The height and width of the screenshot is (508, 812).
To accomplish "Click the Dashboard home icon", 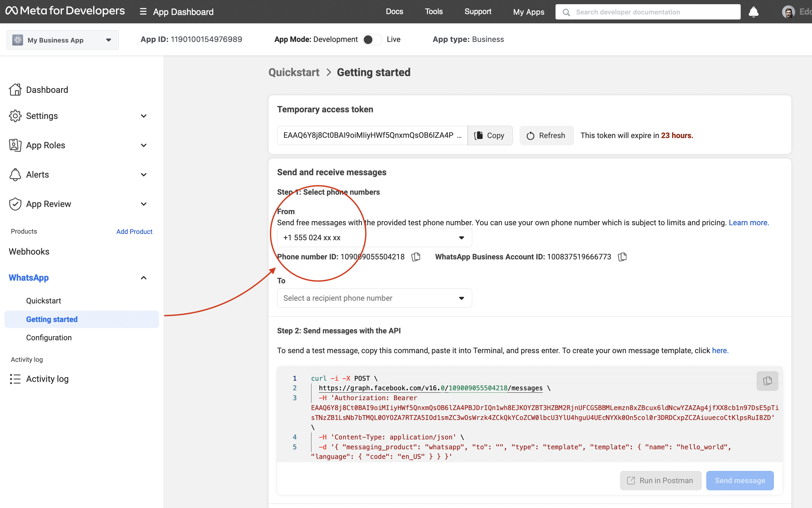I will pyautogui.click(x=15, y=90).
